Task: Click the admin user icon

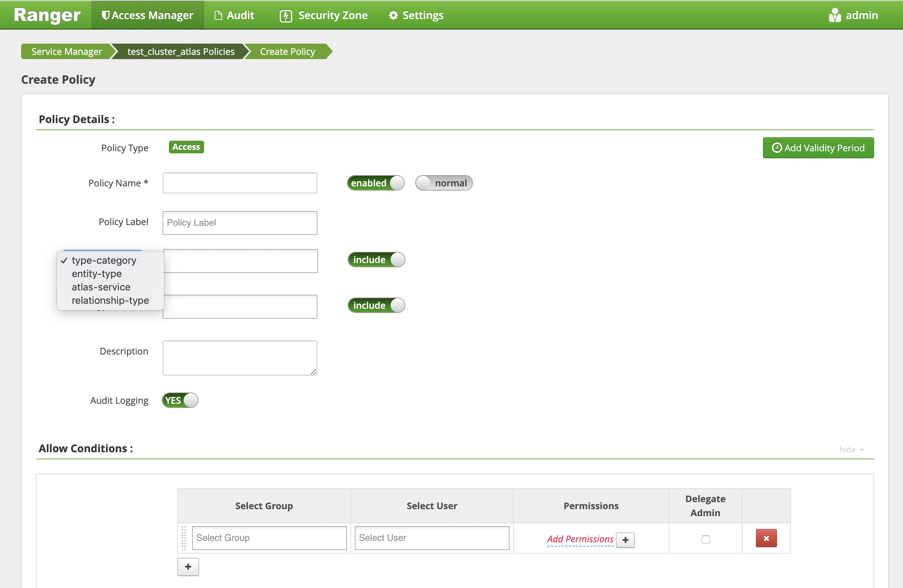Action: 834,15
